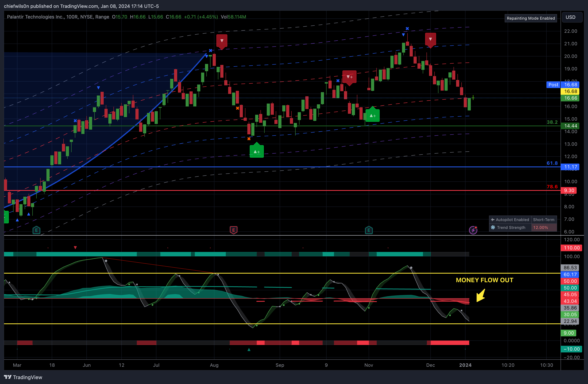Click the 14.44 Fibonacci price label
The width and height of the screenshot is (588, 384).
coord(570,126)
